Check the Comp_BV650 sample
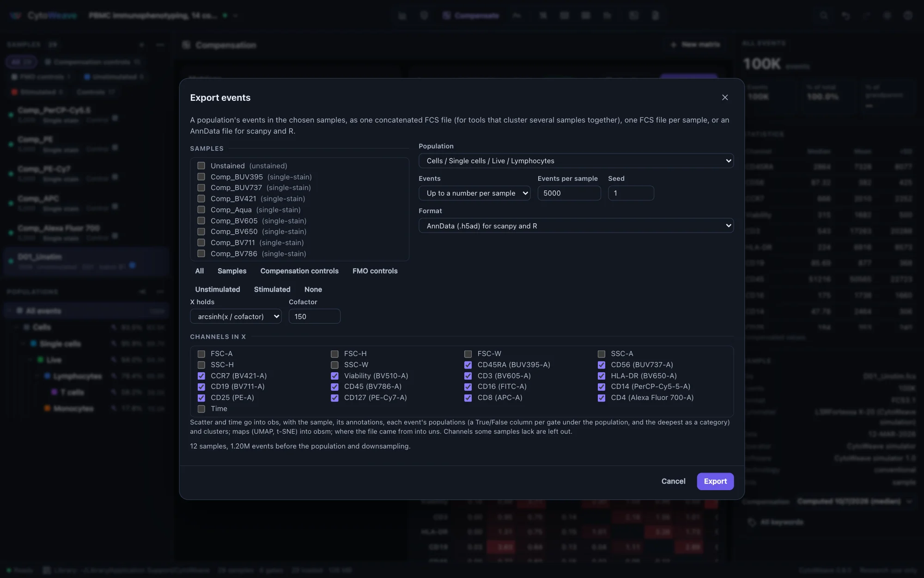Viewport: 924px width, 578px height. coord(201,232)
